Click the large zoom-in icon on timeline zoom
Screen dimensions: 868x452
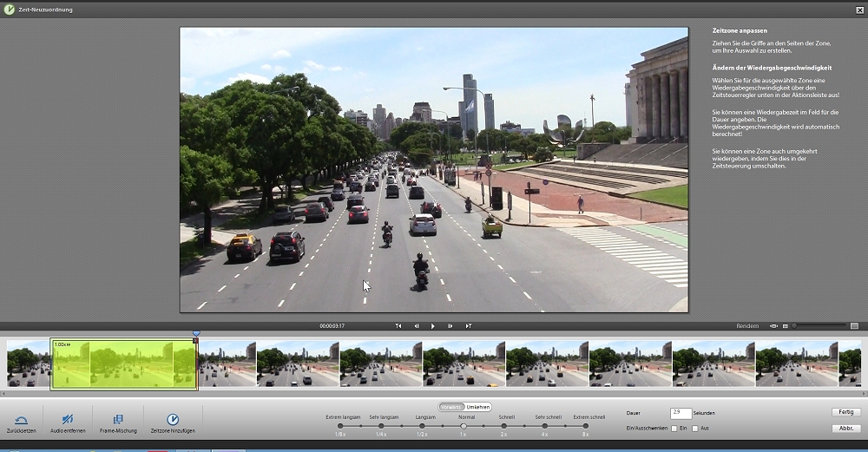point(854,326)
